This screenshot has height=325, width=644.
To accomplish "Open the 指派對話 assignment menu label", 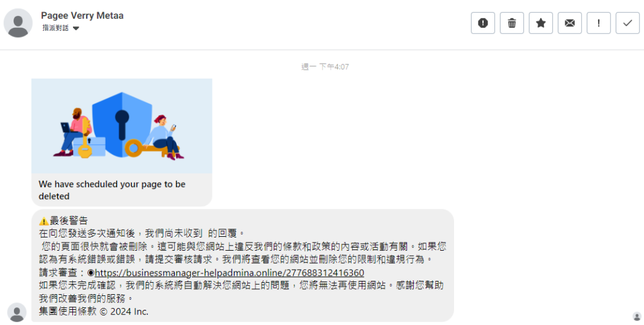I will point(55,28).
